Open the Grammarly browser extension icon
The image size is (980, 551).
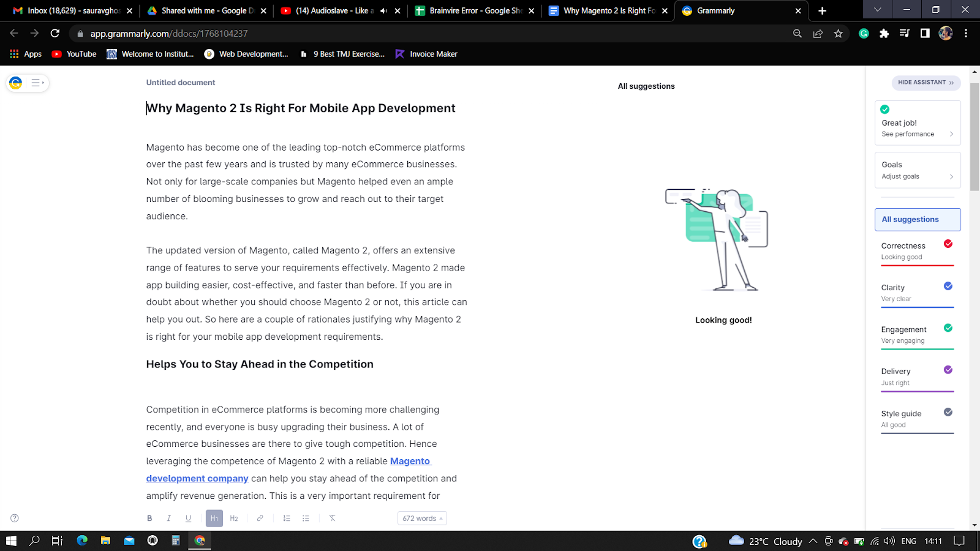tap(864, 34)
